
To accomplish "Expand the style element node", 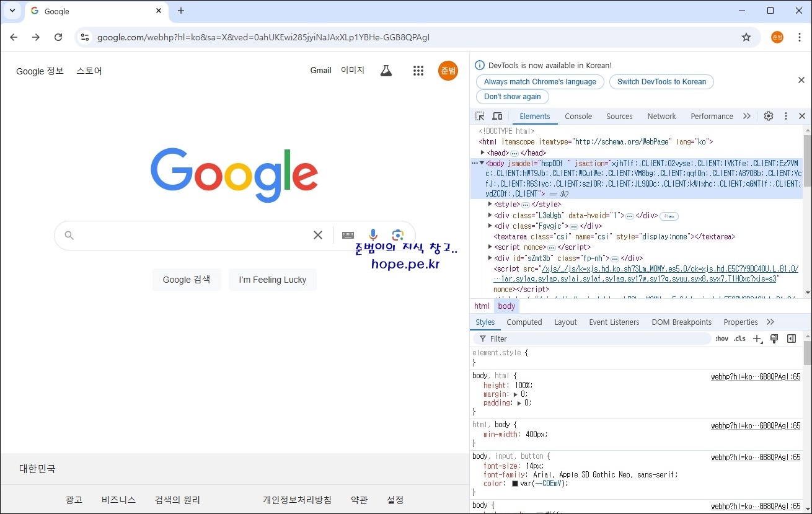I will pos(490,205).
